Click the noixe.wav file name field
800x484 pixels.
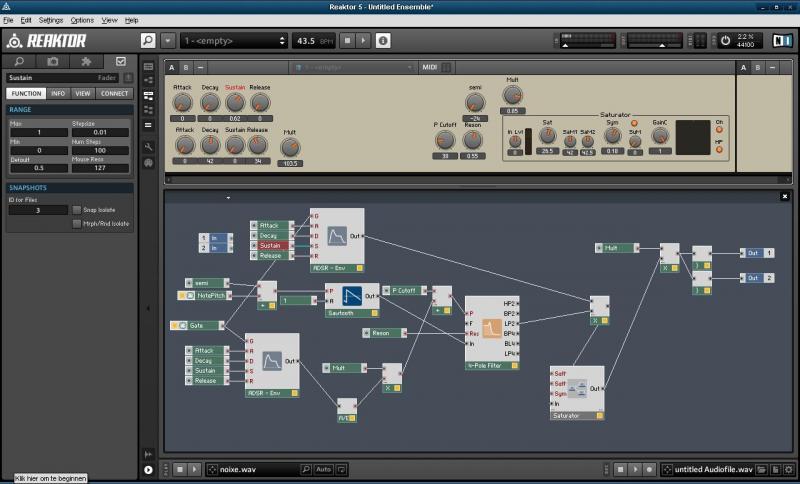click(253, 469)
